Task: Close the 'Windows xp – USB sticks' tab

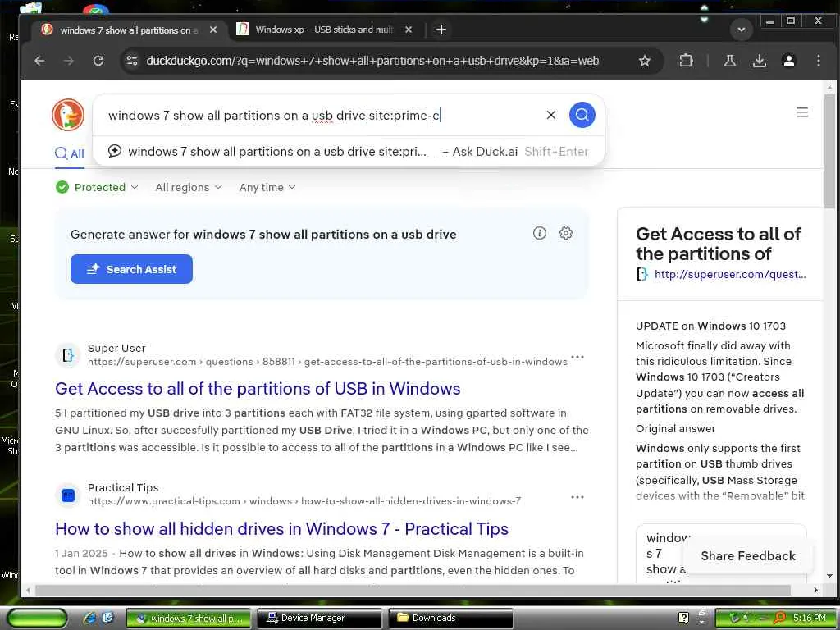Action: tap(409, 30)
